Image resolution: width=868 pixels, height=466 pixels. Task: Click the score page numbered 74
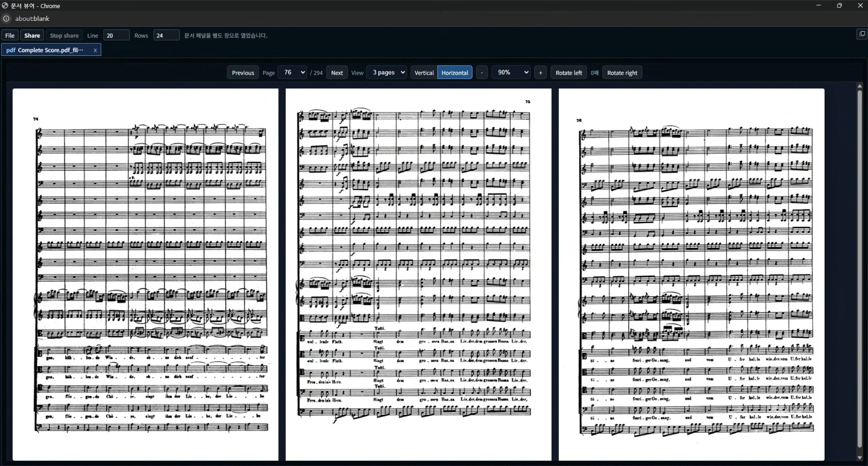145,274
